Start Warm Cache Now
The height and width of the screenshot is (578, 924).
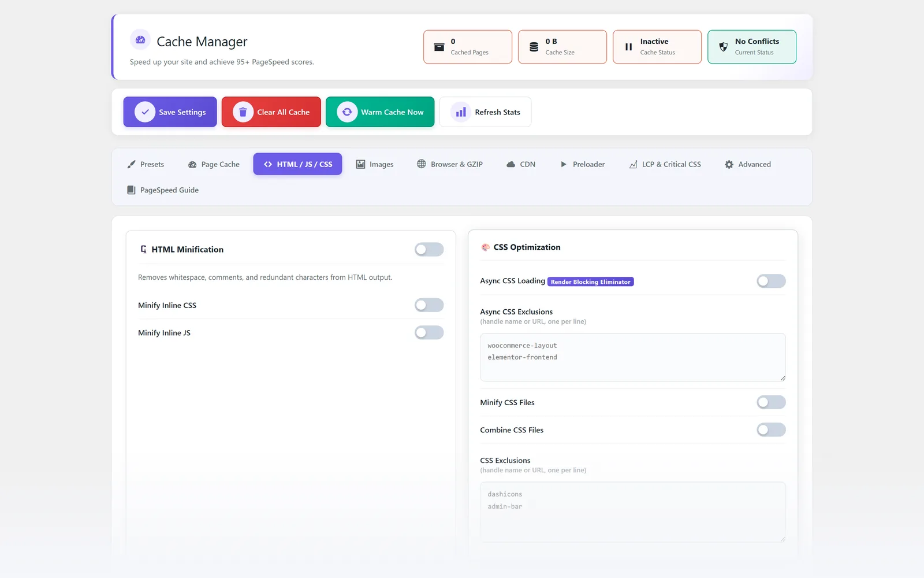[380, 112]
